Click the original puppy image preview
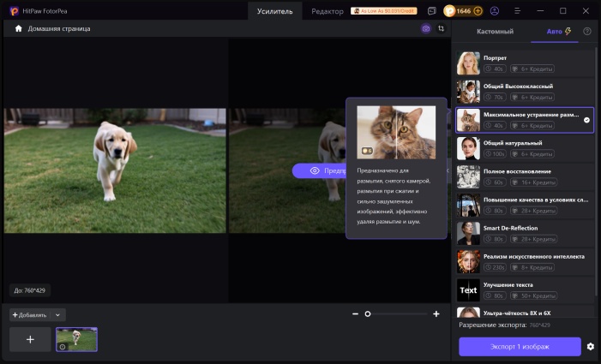Viewport: 601px width, 364px height. pos(115,170)
